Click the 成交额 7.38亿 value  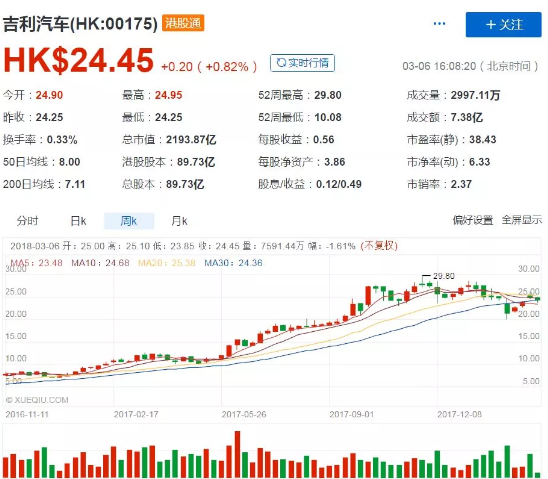467,117
